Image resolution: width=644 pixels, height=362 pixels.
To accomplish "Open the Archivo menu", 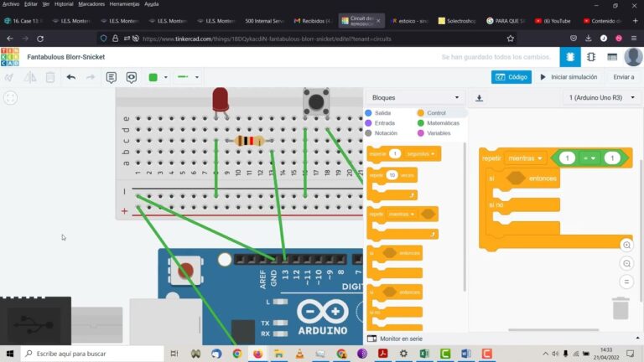I will [x=11, y=4].
